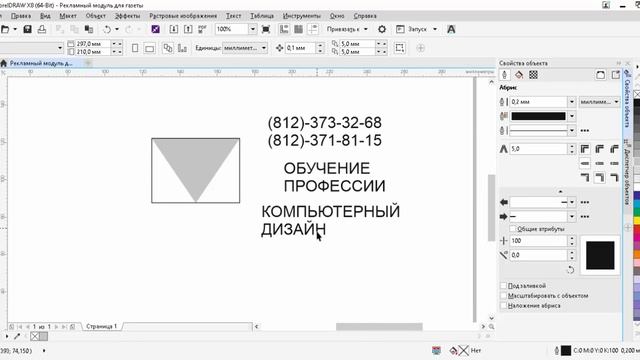Click the purple search content icon
640x360 pixels.
(155, 29)
